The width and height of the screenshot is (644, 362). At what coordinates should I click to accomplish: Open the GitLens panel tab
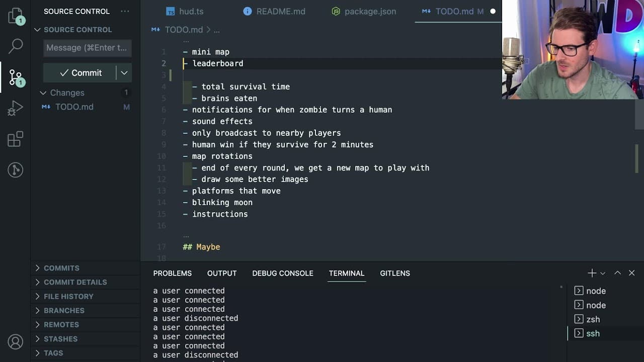click(x=395, y=273)
